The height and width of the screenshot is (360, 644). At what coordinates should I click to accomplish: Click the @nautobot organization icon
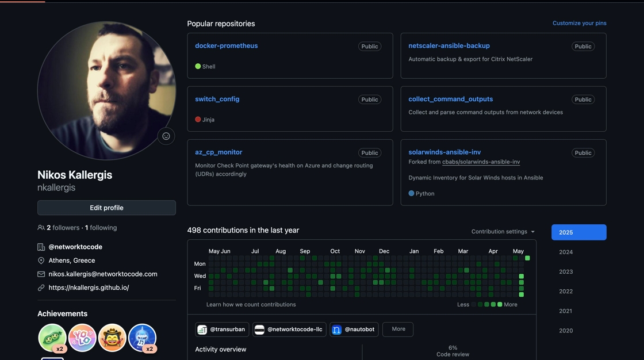(x=336, y=330)
